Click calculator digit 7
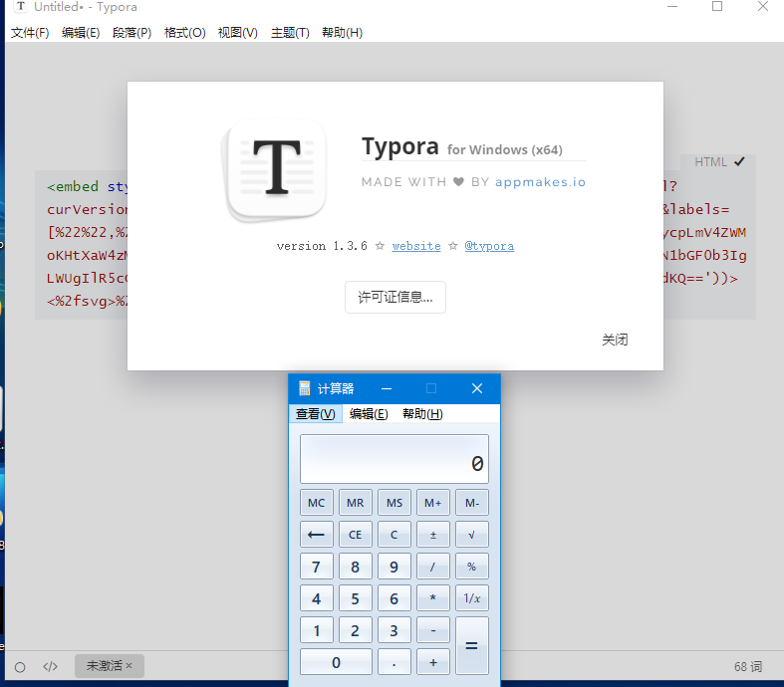The width and height of the screenshot is (784, 687). click(317, 567)
